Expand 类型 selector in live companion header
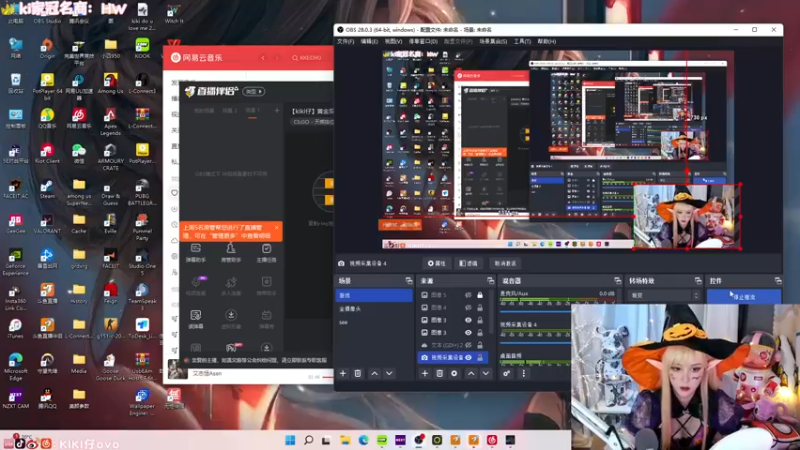 coord(254,91)
